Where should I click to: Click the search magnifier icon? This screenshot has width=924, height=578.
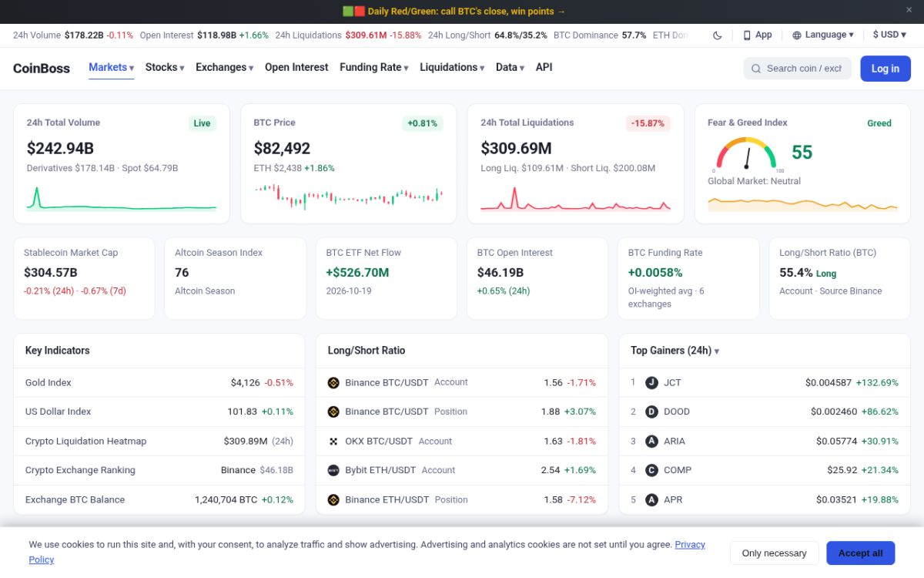(x=756, y=69)
